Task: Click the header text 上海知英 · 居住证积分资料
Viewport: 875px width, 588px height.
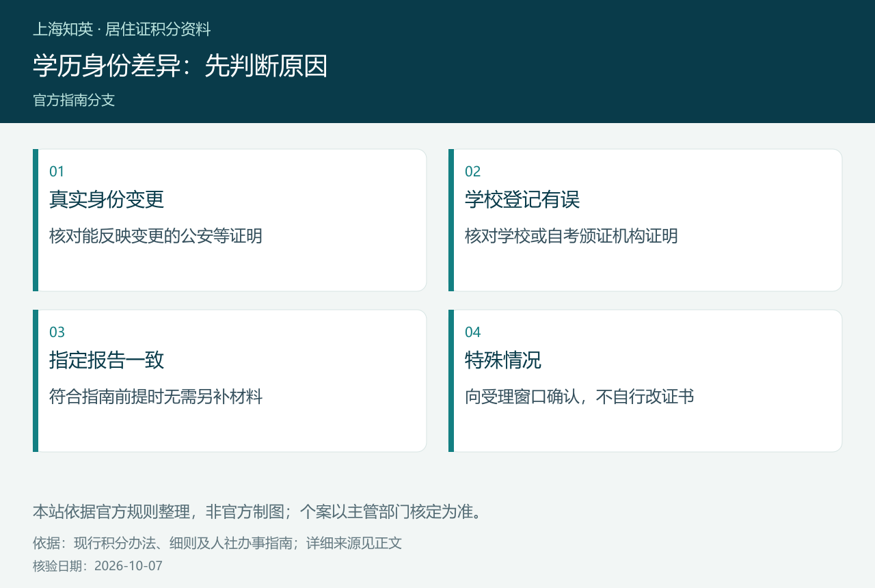Action: 122,29
